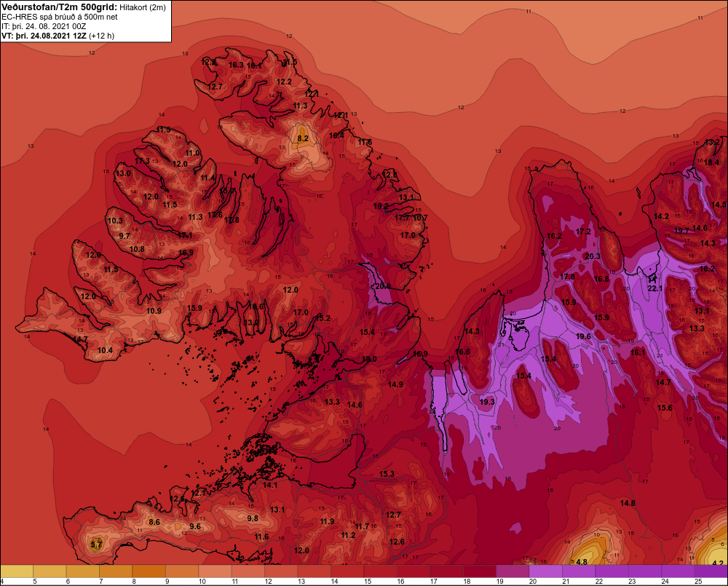Select the legend scale number 22
The width and height of the screenshot is (728, 586).
tap(599, 582)
